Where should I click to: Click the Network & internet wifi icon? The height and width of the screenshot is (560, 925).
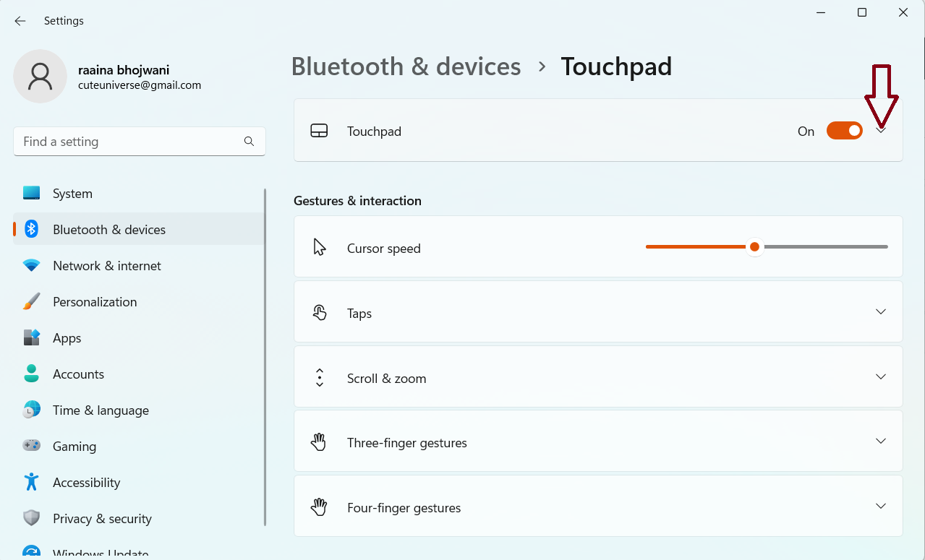point(31,266)
